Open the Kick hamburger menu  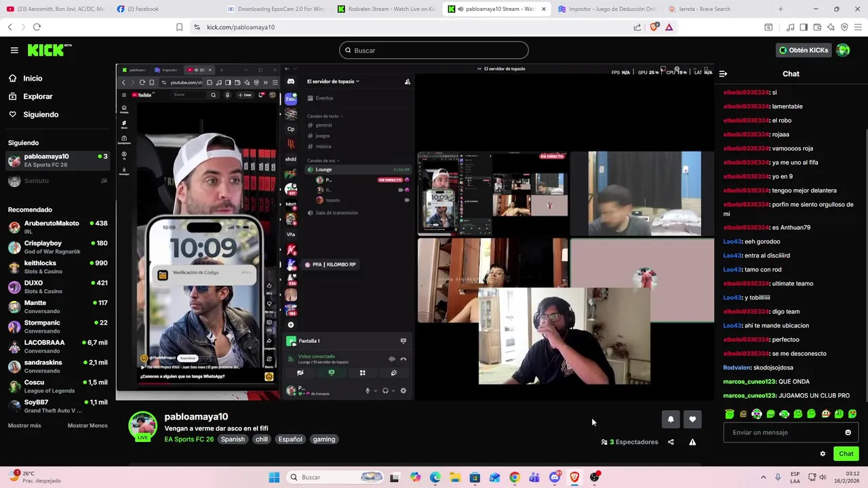14,50
